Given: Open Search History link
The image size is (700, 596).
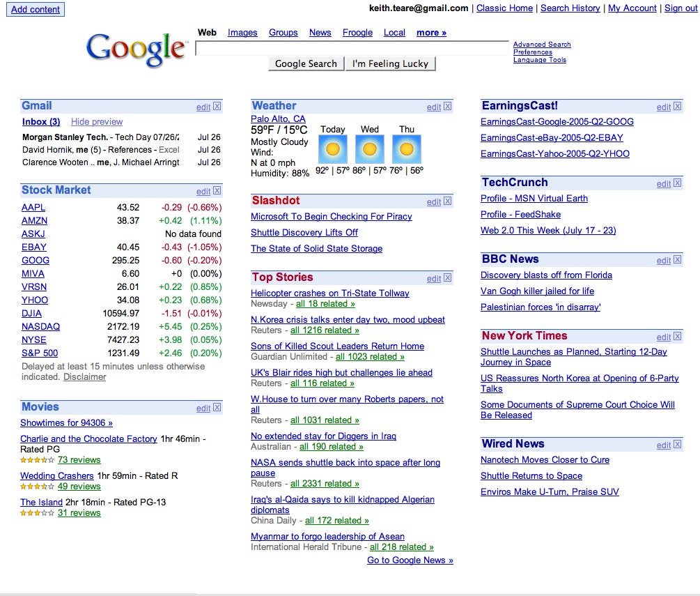Looking at the screenshot, I should click(570, 8).
